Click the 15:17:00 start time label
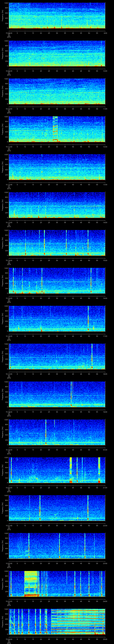The height and width of the screenshot is (644, 114). point(9,374)
